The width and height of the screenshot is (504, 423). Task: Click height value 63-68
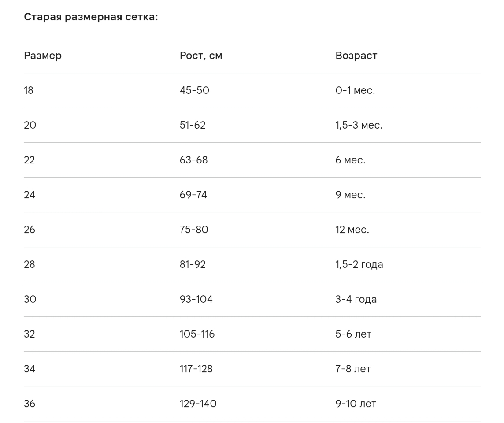click(x=193, y=160)
